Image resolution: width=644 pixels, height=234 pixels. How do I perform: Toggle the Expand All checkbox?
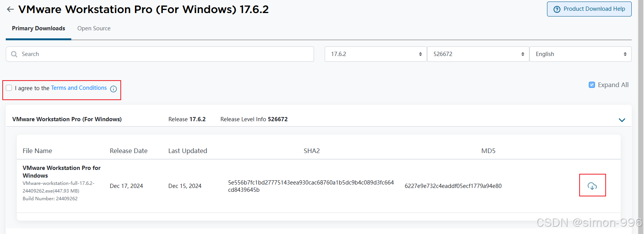592,85
